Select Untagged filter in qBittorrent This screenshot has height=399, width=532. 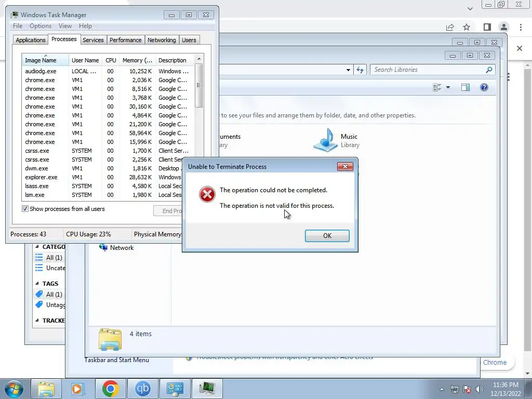tap(50, 304)
